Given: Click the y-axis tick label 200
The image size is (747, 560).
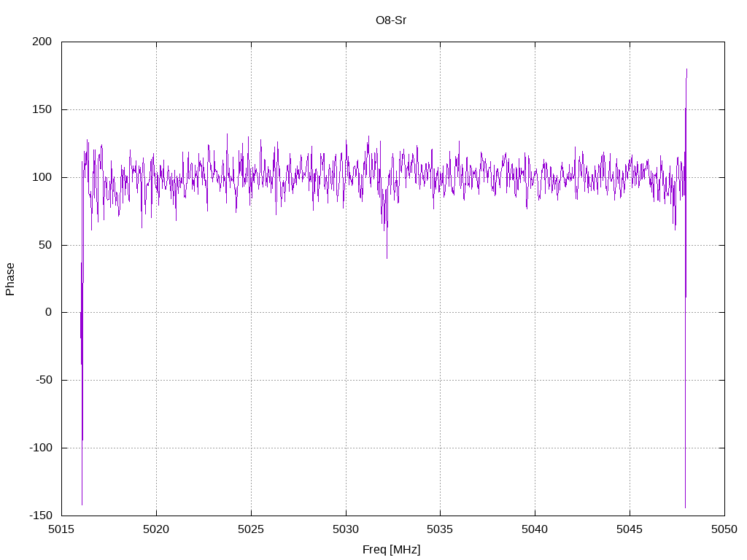Looking at the screenshot, I should pyautogui.click(x=42, y=42).
